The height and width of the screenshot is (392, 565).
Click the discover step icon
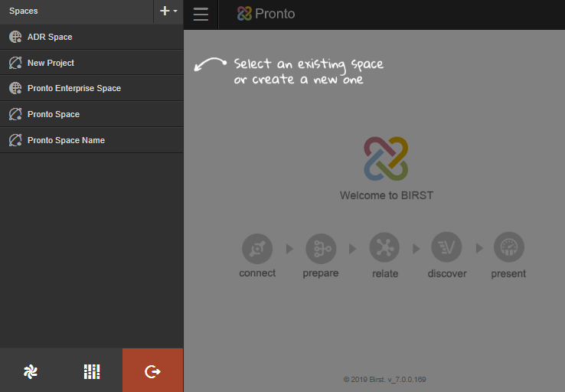pos(446,247)
